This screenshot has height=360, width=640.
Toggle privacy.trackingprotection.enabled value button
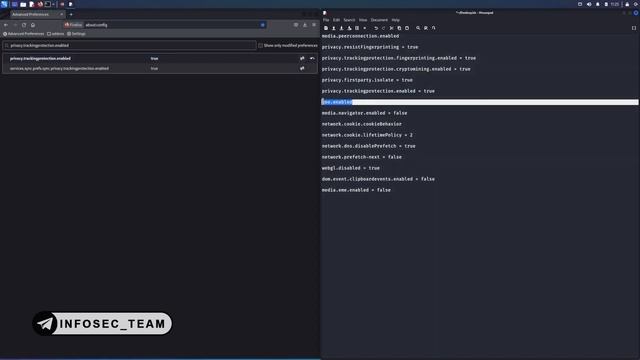click(x=302, y=58)
